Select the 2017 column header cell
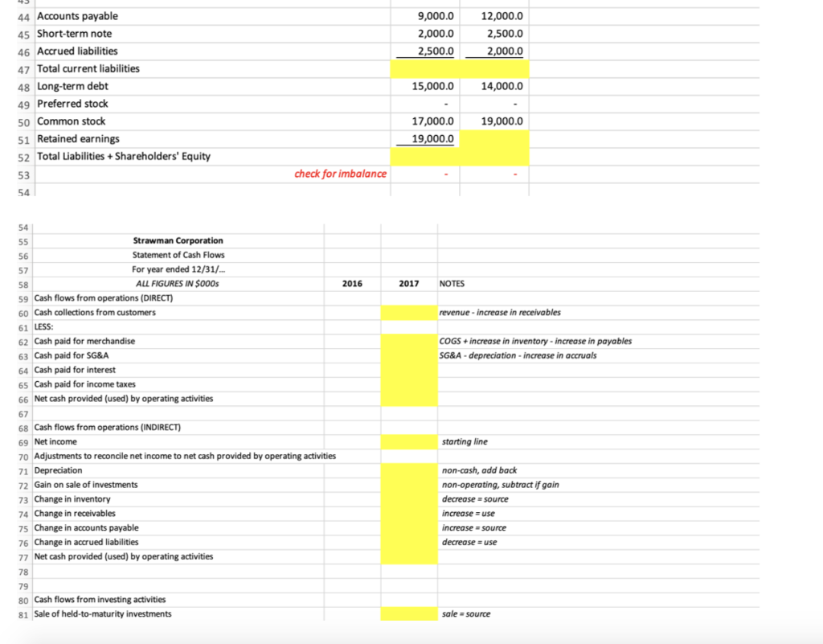Screen dimensions: 823x644 pyautogui.click(x=409, y=283)
